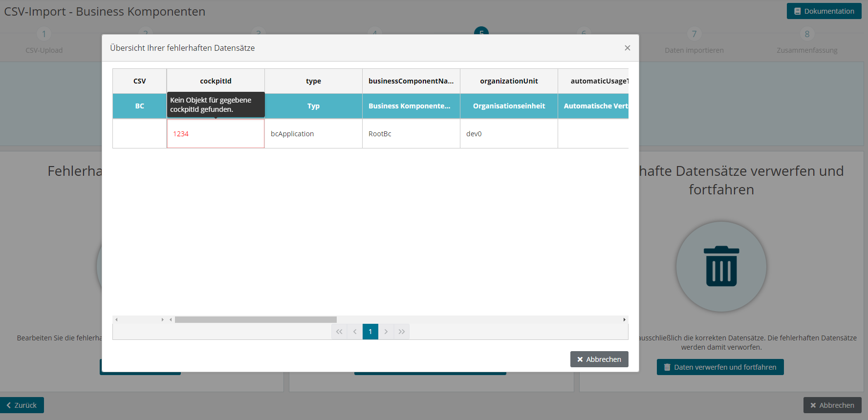Click the cockpitId column header
868x420 pixels.
click(216, 81)
